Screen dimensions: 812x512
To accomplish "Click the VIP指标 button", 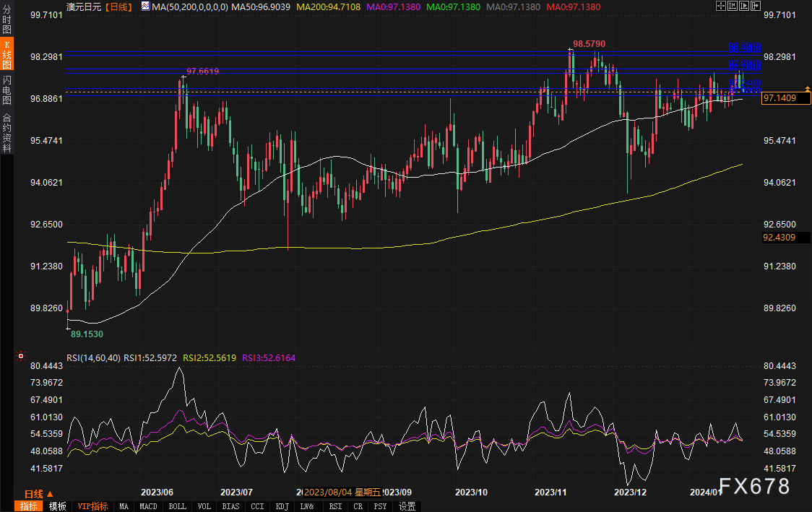I will coord(92,506).
